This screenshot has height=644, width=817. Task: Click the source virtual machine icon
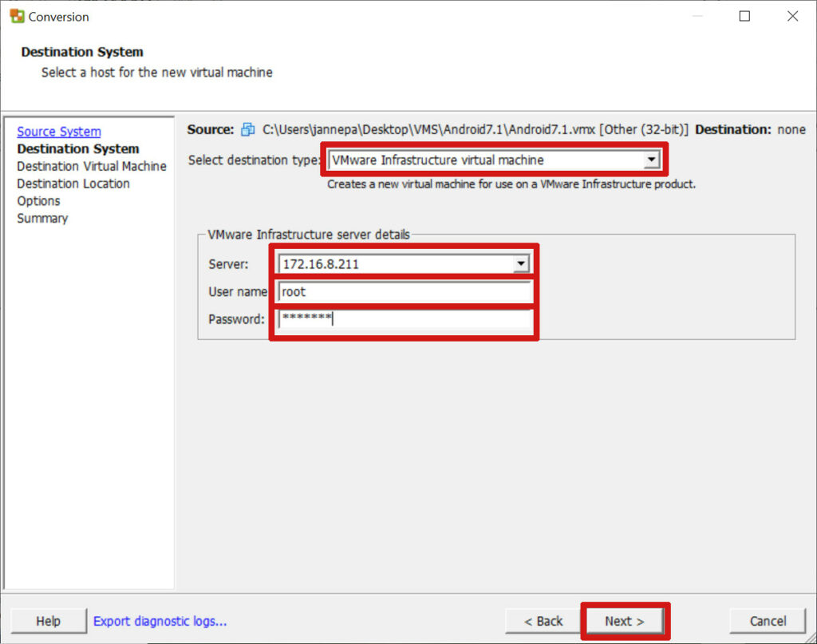click(x=247, y=129)
